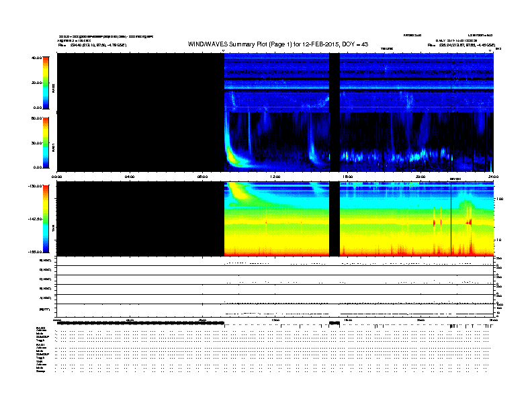Click the TNR heading in bottom status block
Viewport: 532px width, 411px height.
[x=39, y=361]
